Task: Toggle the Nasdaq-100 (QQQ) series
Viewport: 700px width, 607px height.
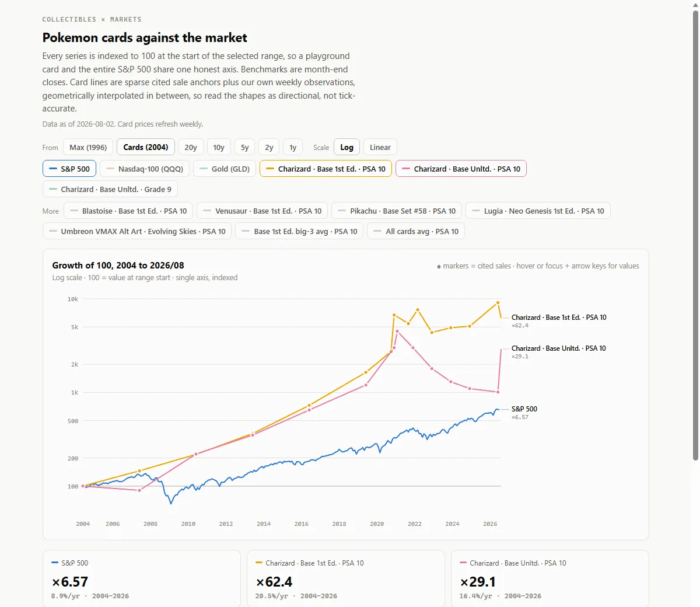Action: pos(145,169)
